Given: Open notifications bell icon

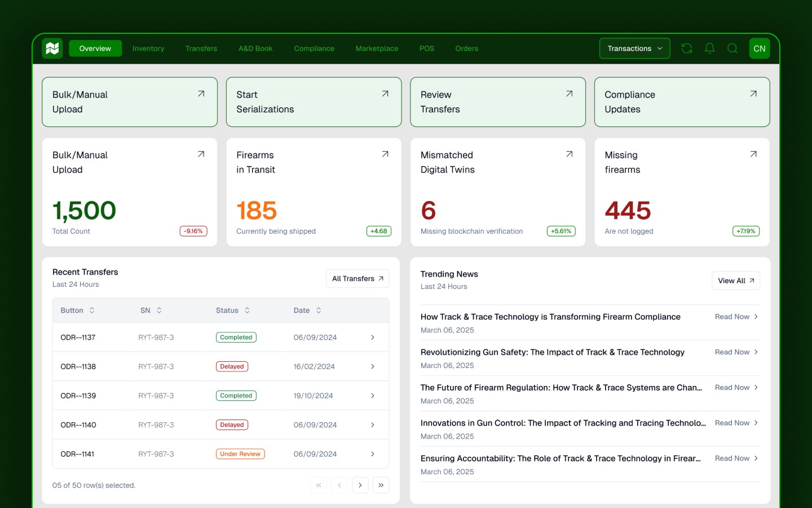Looking at the screenshot, I should [710, 49].
